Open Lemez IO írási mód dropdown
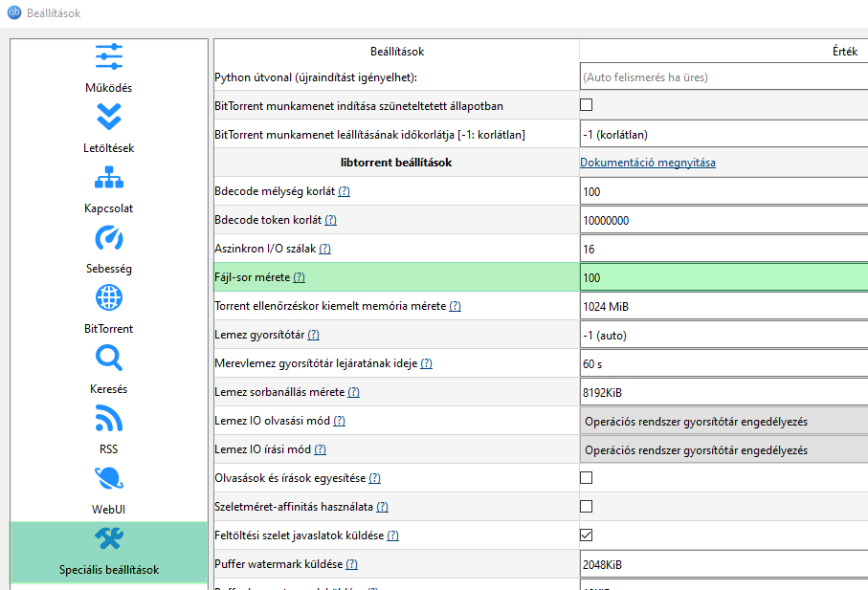 coord(723,450)
